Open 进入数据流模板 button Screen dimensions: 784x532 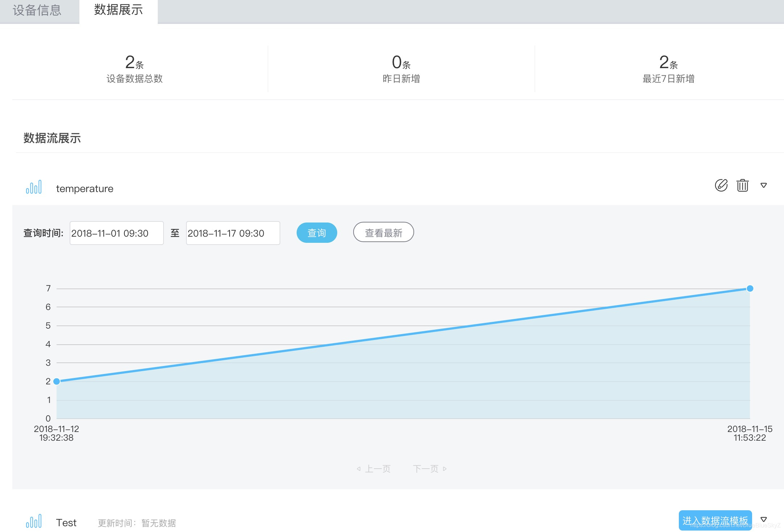[715, 520]
